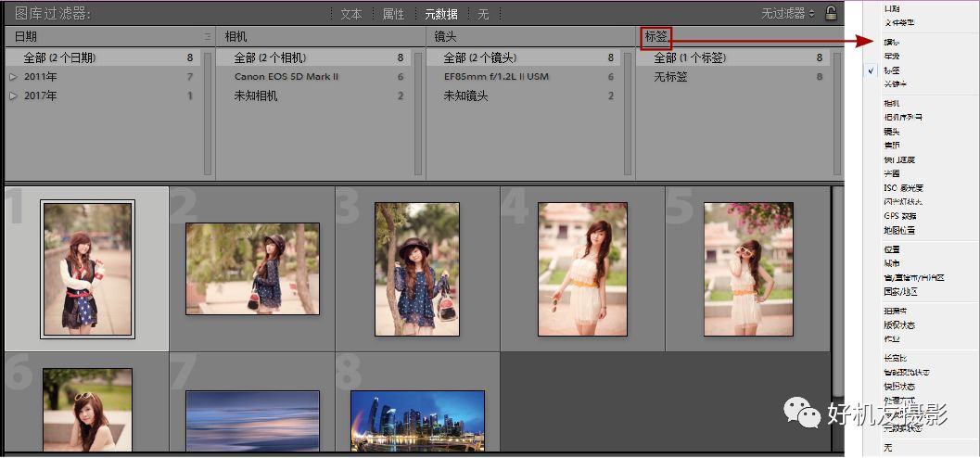The height and width of the screenshot is (458, 980).
Task: Click the 标签 column scrollbar
Action: click(837, 114)
